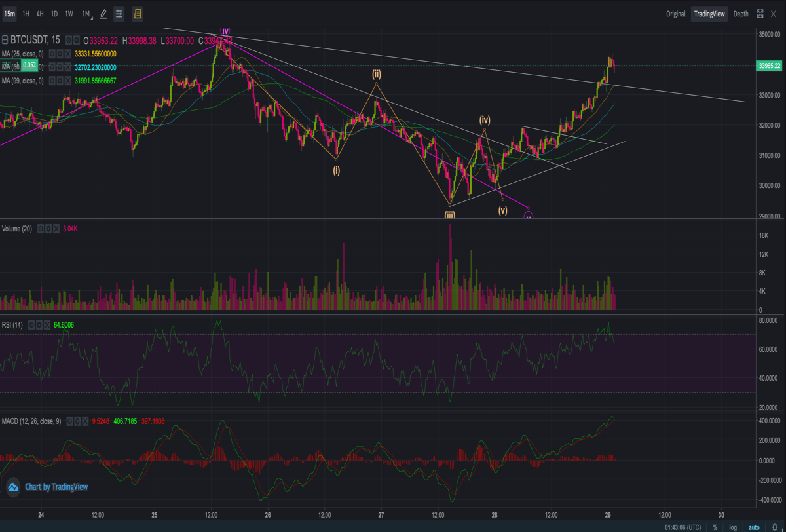Collapse the BTCUSDT legend box
786x532 pixels.
5,40
